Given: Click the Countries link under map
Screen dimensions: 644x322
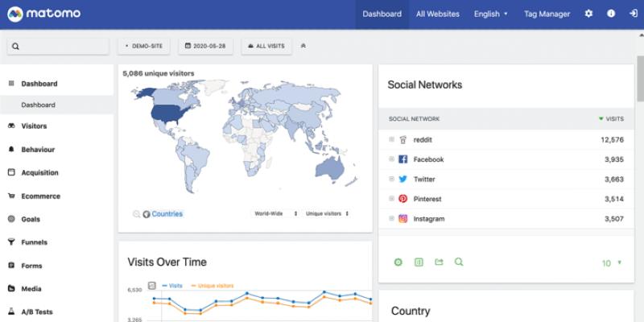Looking at the screenshot, I should pos(167,214).
